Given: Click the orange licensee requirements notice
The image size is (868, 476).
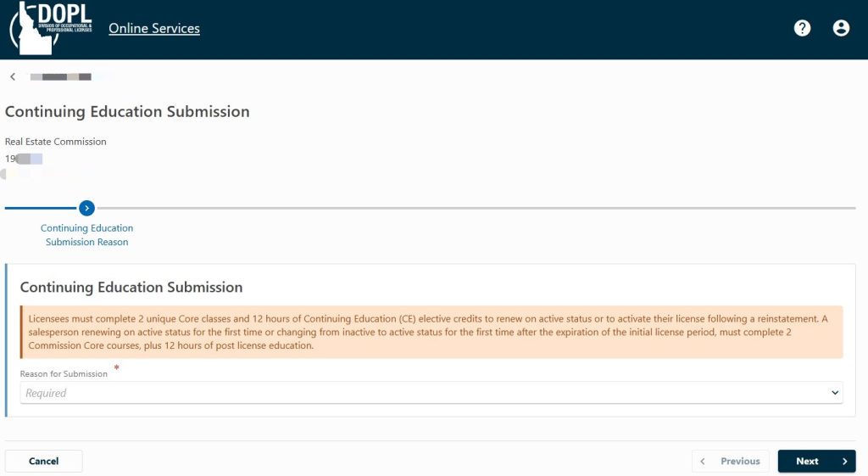Looking at the screenshot, I should pos(431,332).
